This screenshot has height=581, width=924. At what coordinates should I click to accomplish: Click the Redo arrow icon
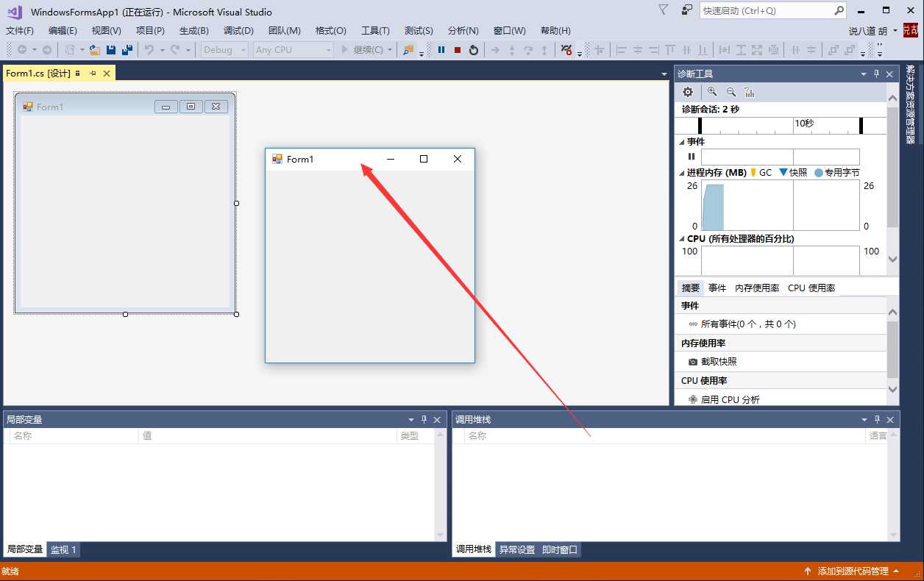(175, 50)
